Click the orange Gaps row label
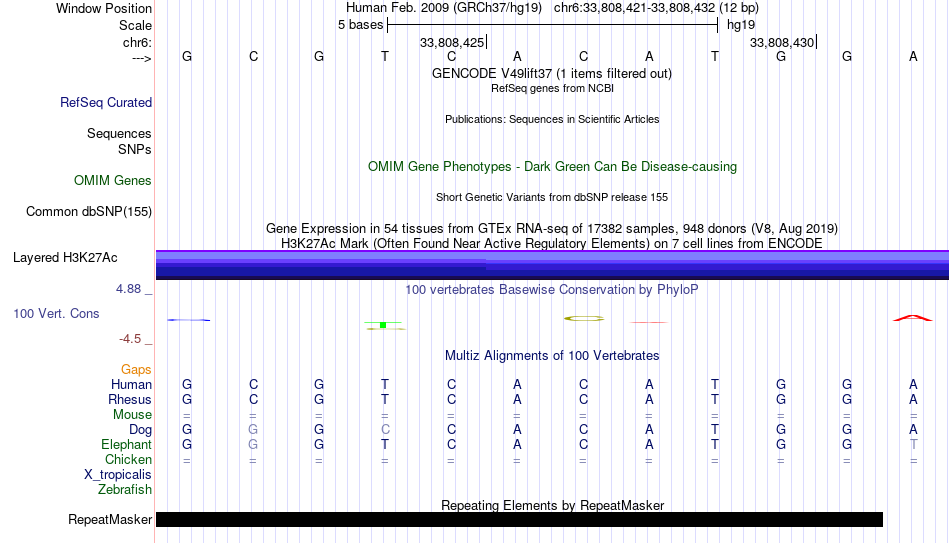Image resolution: width=950 pixels, height=543 pixels. pos(136,370)
